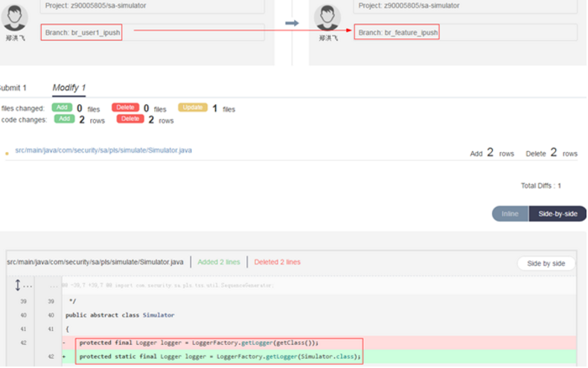Click the diff header file path Simulator.java
The height and width of the screenshot is (368, 588).
tap(95, 262)
